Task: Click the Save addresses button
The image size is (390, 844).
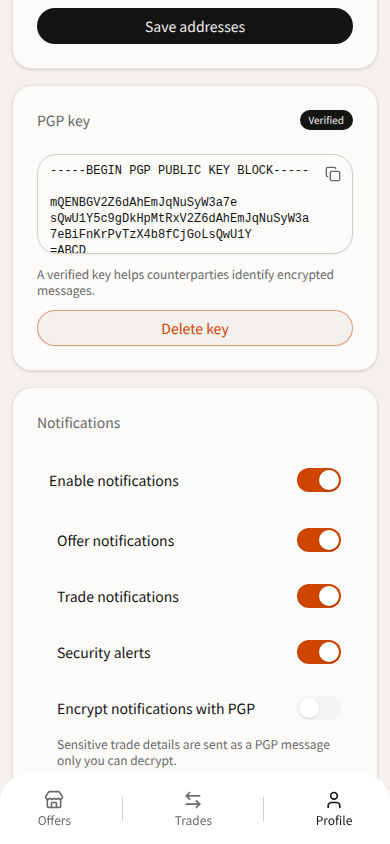Action: [195, 26]
